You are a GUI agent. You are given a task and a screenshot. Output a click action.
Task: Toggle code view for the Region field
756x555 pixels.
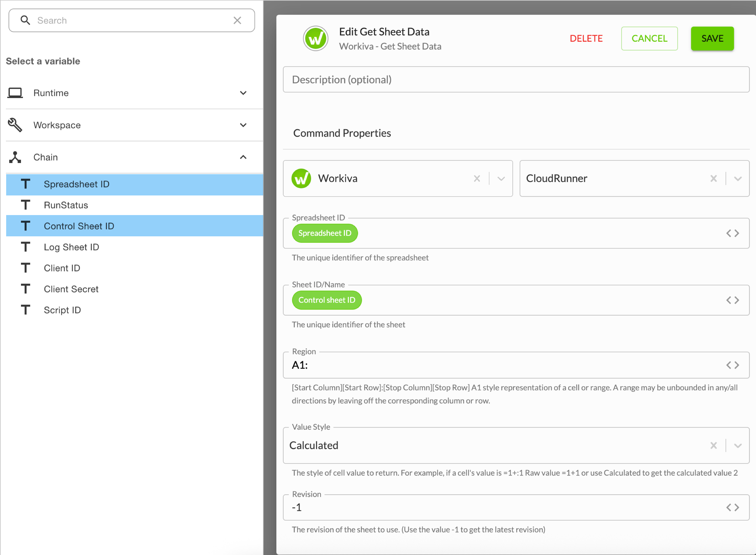pos(732,365)
